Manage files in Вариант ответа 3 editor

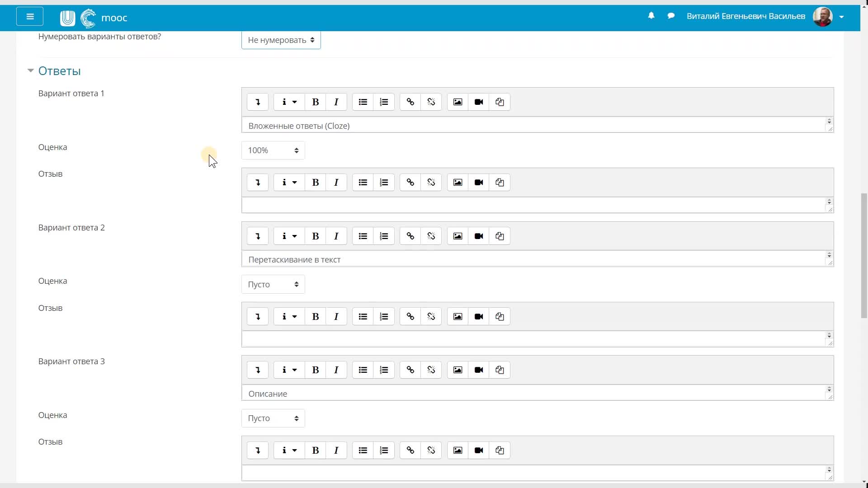tap(500, 370)
